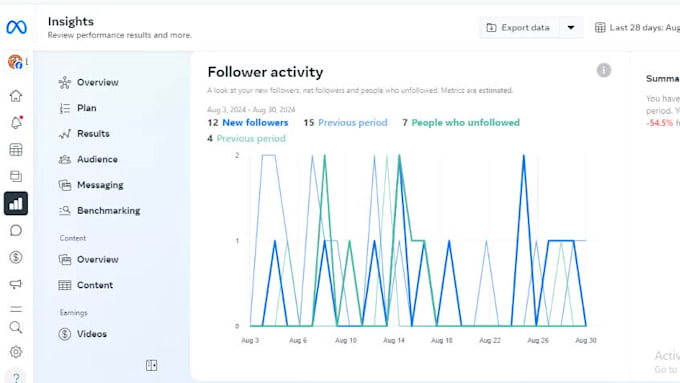Open All tools hamburger icon
Viewport: 680px width, 383px height.
click(x=16, y=309)
